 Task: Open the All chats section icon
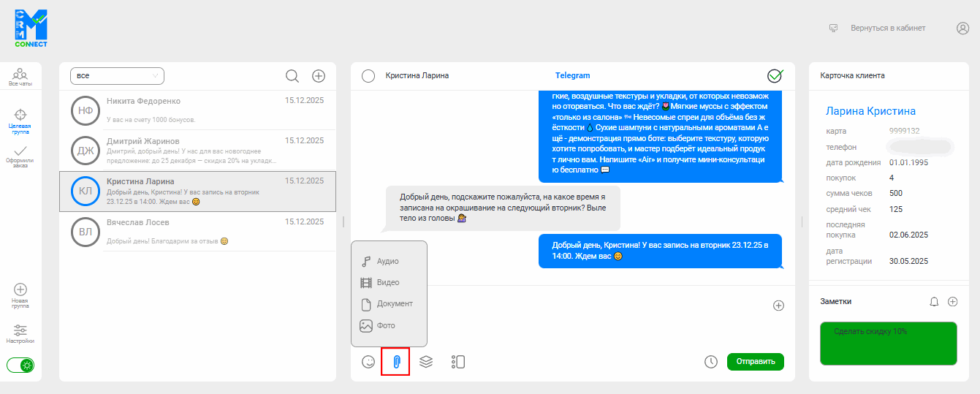(20, 77)
